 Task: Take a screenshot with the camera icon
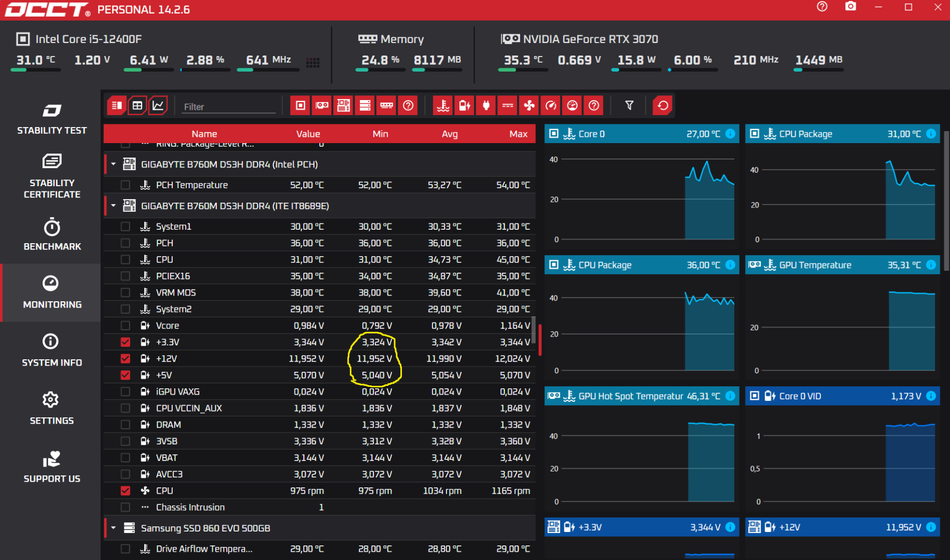click(x=850, y=7)
